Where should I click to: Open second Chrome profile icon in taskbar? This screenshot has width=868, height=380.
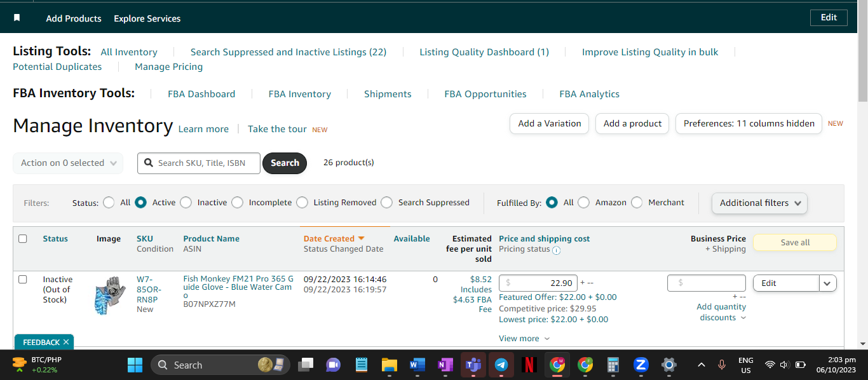585,365
